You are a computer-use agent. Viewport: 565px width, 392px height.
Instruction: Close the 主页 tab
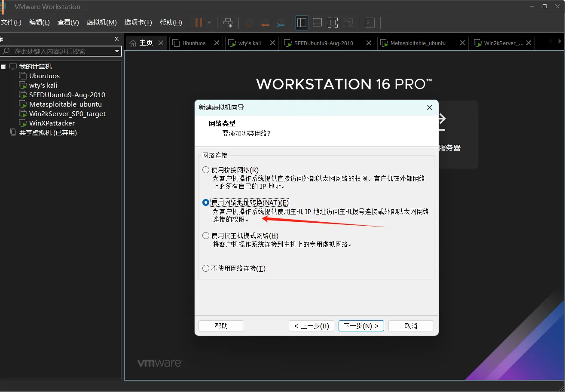[x=161, y=43]
